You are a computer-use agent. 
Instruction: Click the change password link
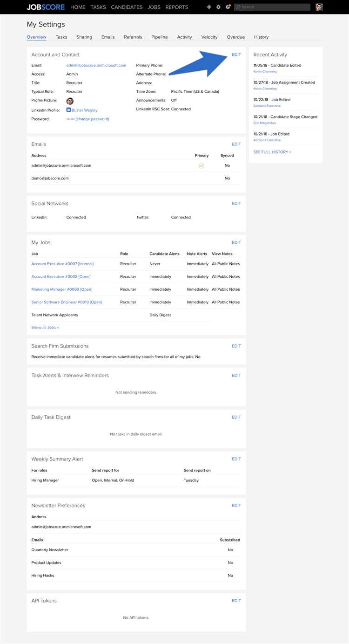click(93, 119)
